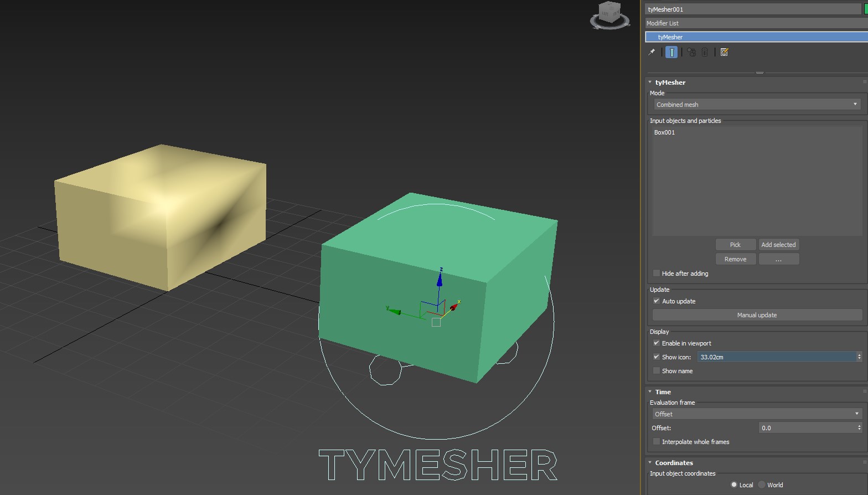This screenshot has height=495, width=868.
Task: Click the ViewCube in the viewport
Action: click(609, 13)
